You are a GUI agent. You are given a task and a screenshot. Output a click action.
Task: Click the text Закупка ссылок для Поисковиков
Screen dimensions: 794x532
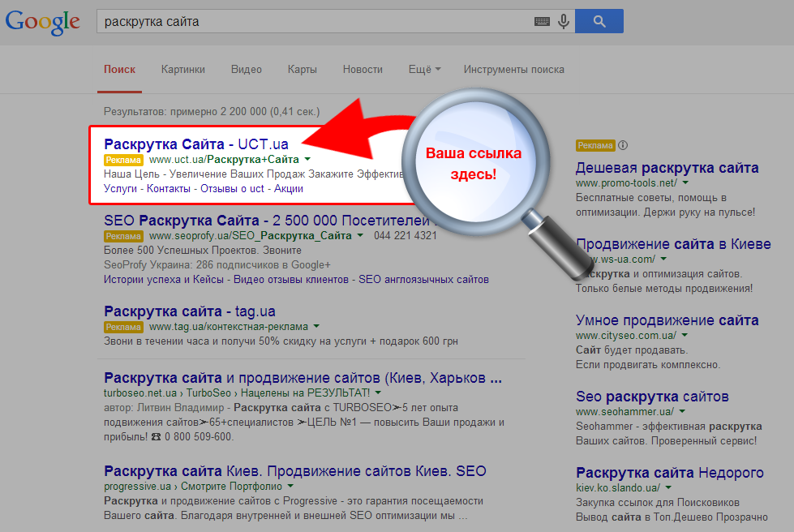(x=657, y=503)
